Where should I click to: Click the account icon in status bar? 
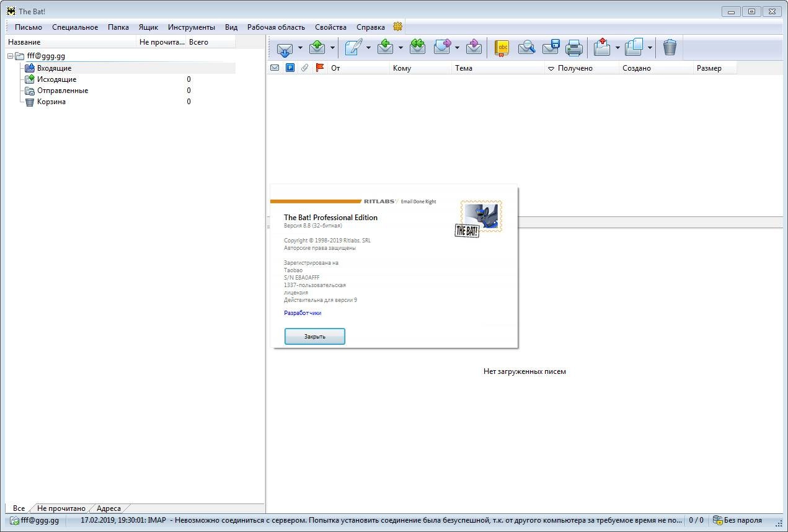14,520
